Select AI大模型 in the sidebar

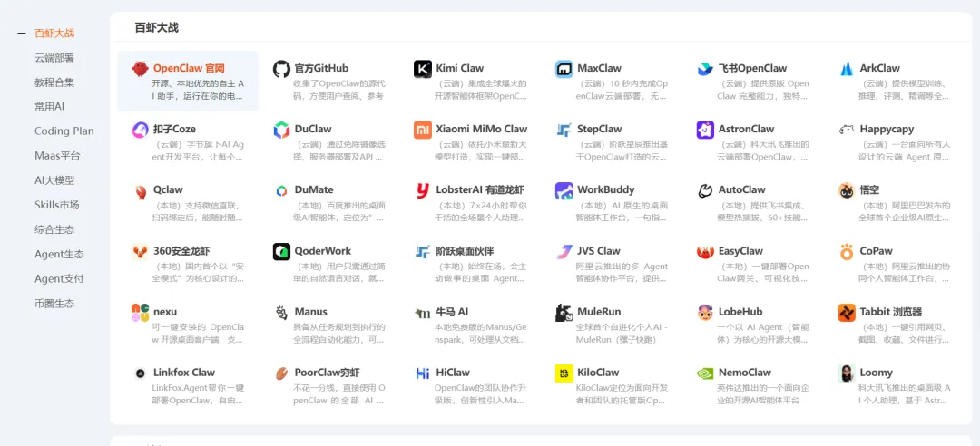point(54,180)
